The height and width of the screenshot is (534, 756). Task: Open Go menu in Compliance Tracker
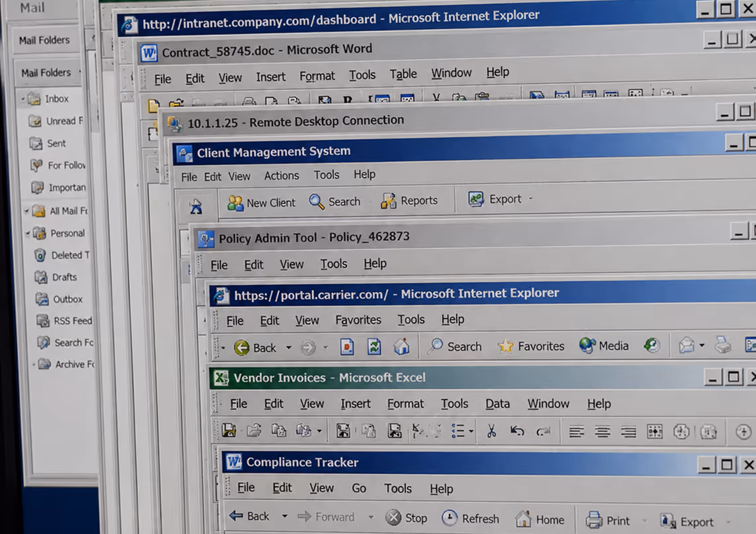tap(359, 489)
